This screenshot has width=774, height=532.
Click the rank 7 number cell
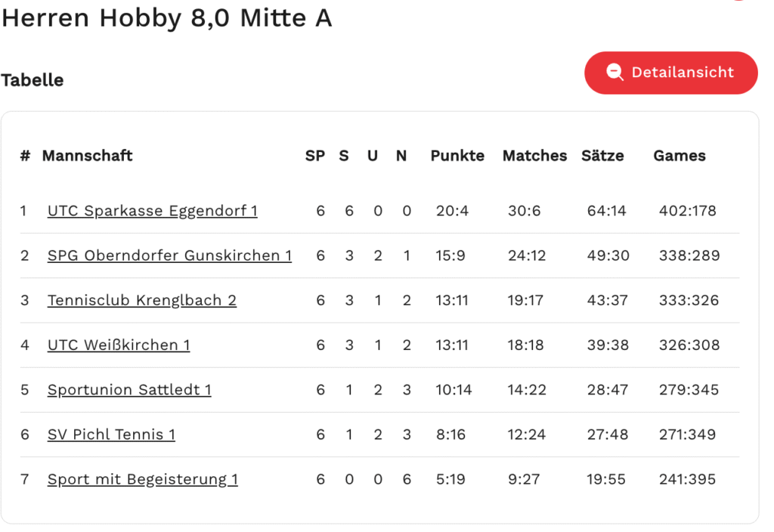click(x=24, y=479)
